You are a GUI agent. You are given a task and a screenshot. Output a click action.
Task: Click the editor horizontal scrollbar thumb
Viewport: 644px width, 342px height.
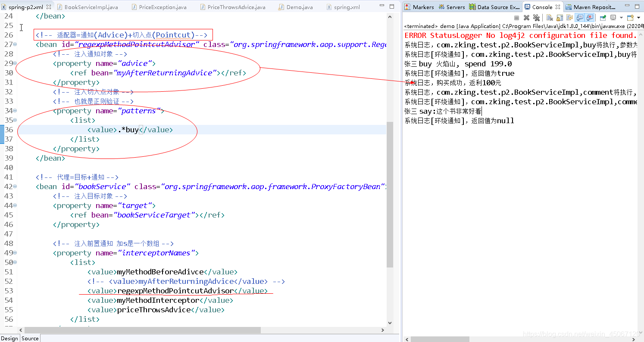(143, 330)
